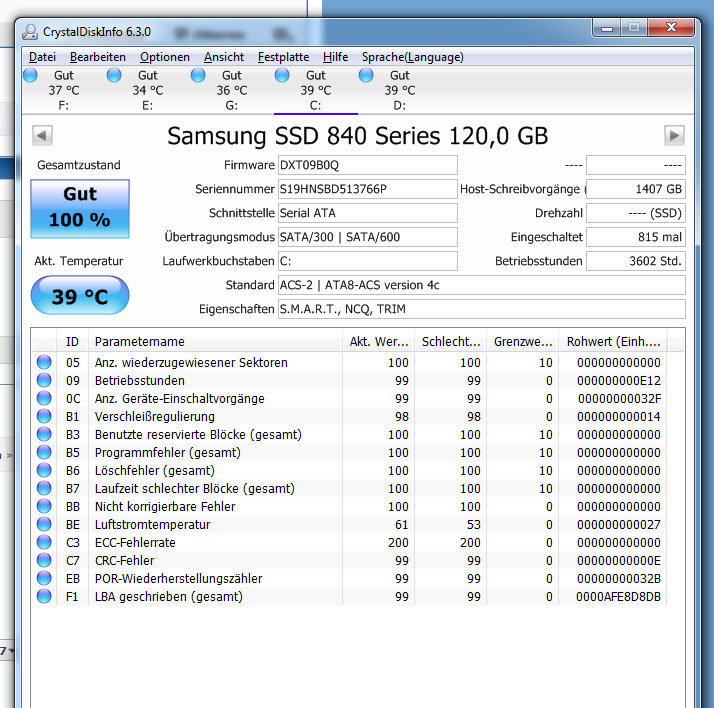Image resolution: width=714 pixels, height=708 pixels.
Task: Click Luftstromtemperatur current value 61
Action: pos(402,525)
